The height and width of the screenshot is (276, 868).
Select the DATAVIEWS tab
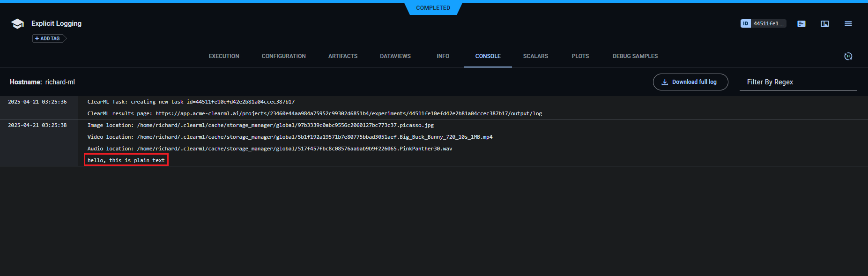(x=395, y=56)
